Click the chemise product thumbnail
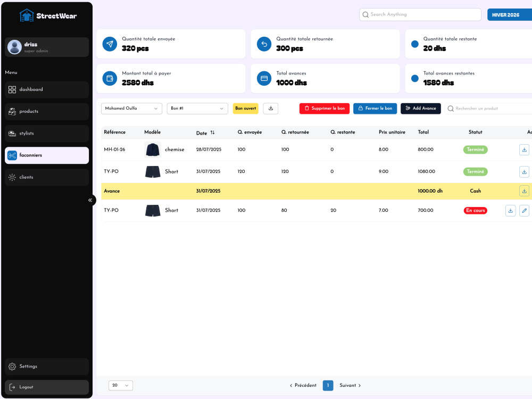Viewport: 532px width, 399px height. click(153, 149)
